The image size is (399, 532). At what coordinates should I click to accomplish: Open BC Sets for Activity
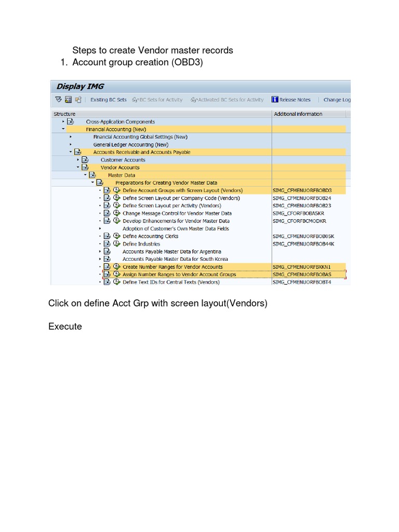tap(157, 100)
